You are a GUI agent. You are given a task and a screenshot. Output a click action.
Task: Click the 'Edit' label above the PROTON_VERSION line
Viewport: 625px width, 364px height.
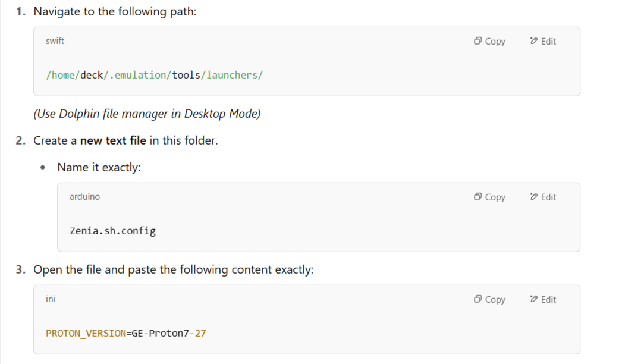click(548, 300)
